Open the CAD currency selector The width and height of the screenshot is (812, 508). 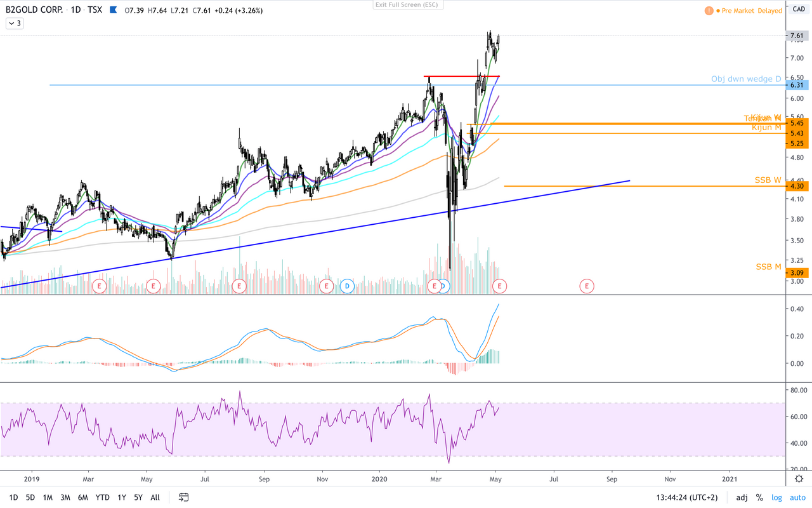799,9
